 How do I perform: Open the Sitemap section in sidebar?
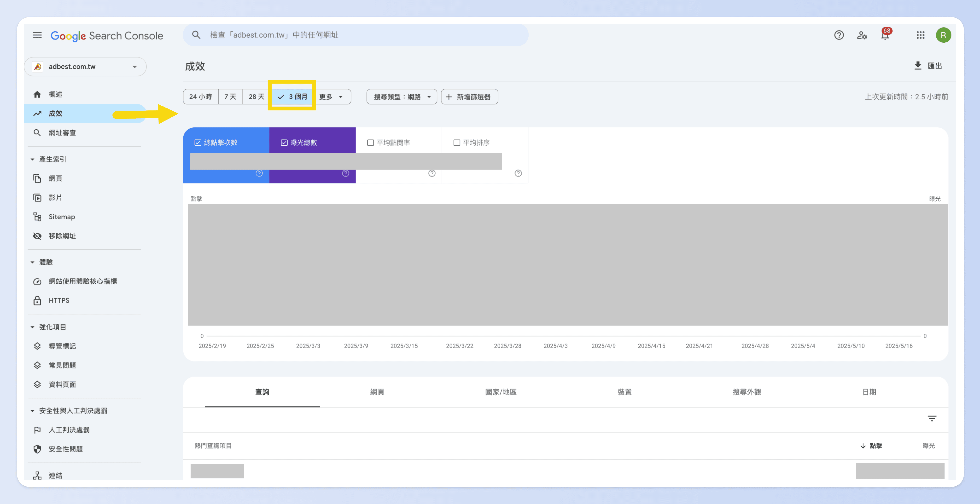pyautogui.click(x=62, y=217)
